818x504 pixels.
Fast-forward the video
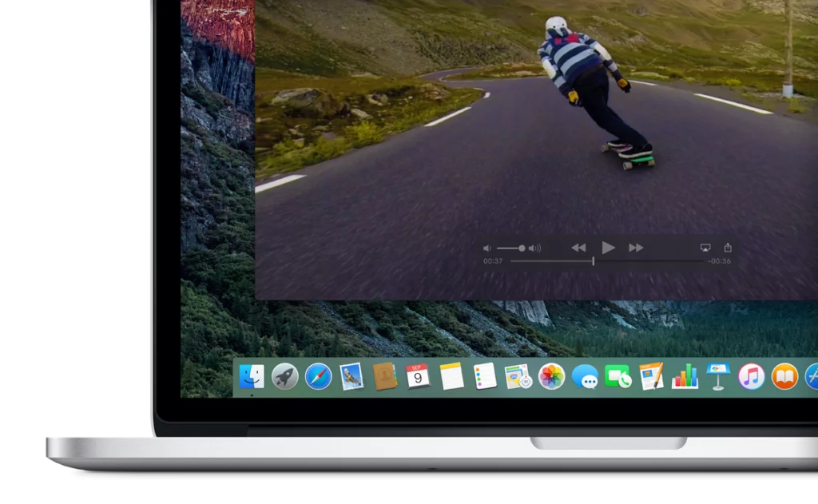[635, 248]
